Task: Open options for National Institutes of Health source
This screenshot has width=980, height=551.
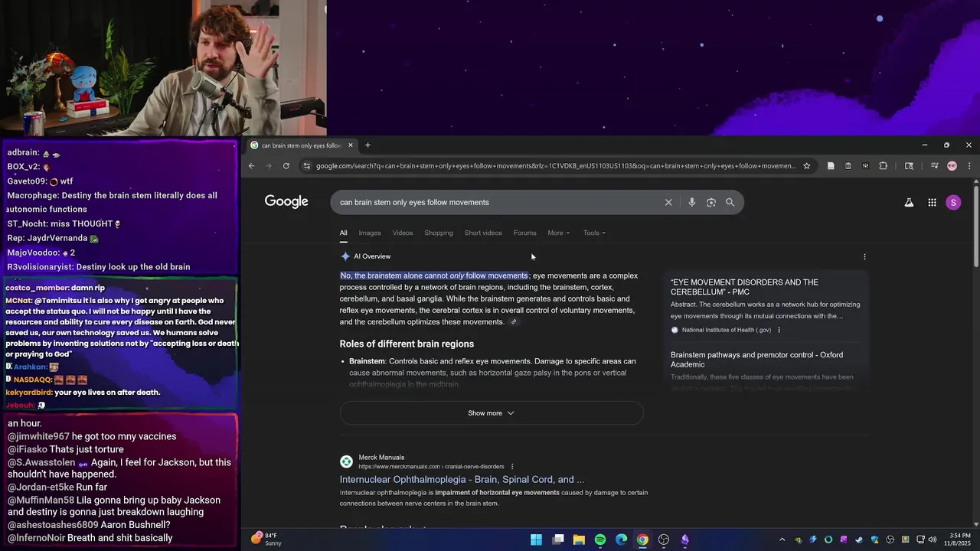Action: [x=779, y=330]
